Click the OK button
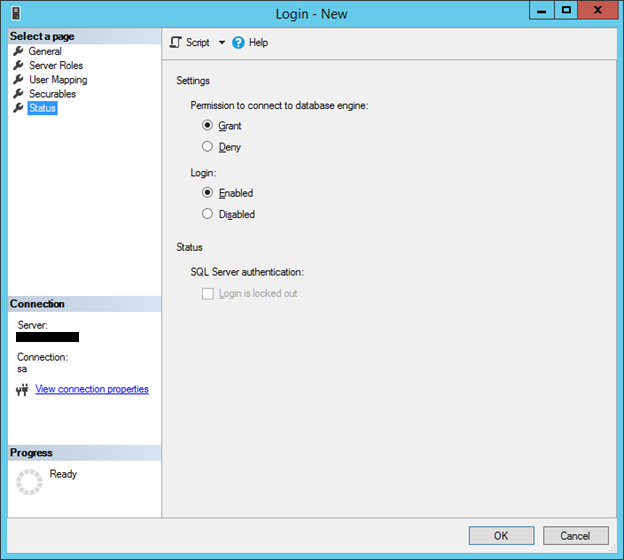 pyautogui.click(x=501, y=536)
